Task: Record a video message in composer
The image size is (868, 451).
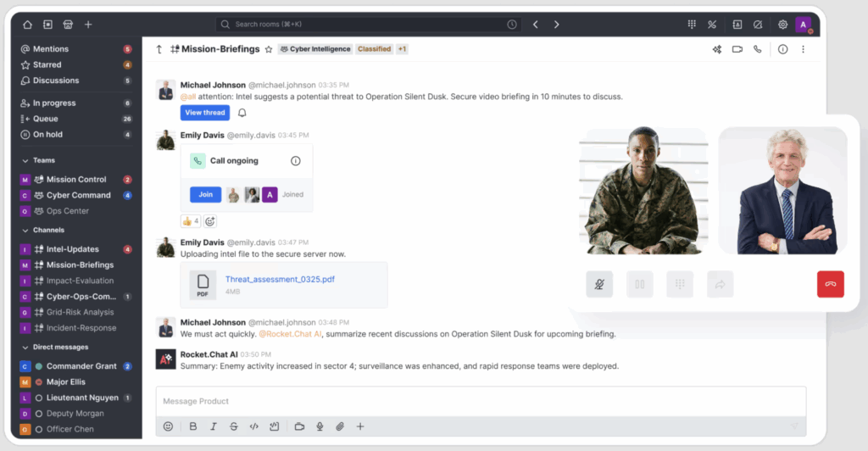Action: click(299, 426)
